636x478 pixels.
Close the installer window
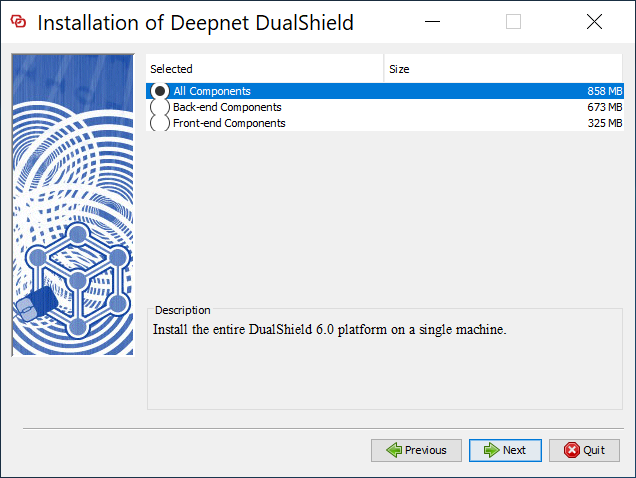point(594,22)
